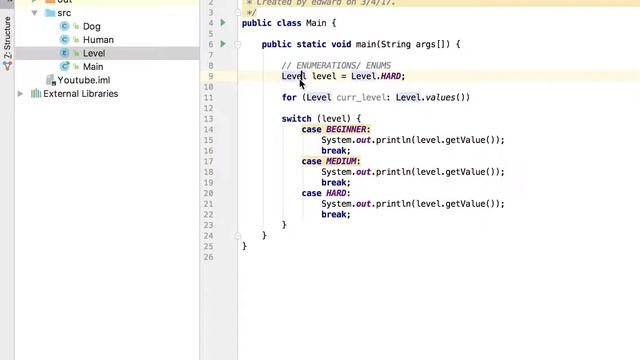
Task: Select the Main file in the tree
Action: tap(93, 67)
